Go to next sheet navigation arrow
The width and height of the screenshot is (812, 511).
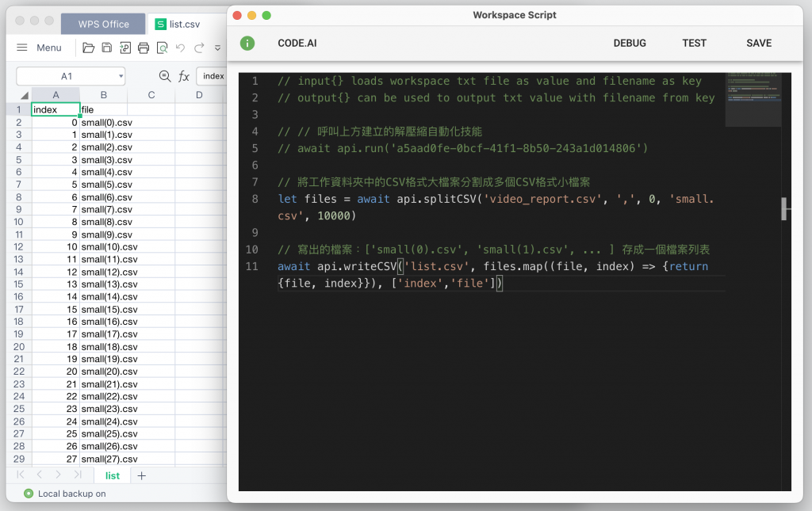pos(58,475)
